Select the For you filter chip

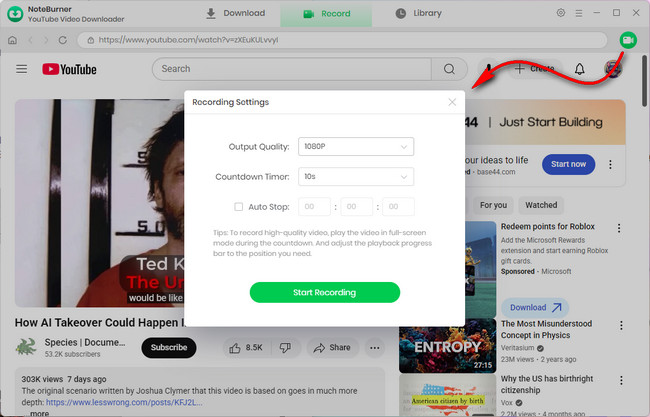click(493, 205)
